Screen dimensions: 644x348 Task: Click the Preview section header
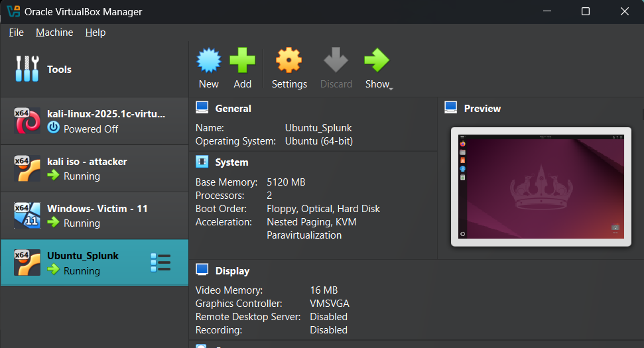tap(483, 109)
